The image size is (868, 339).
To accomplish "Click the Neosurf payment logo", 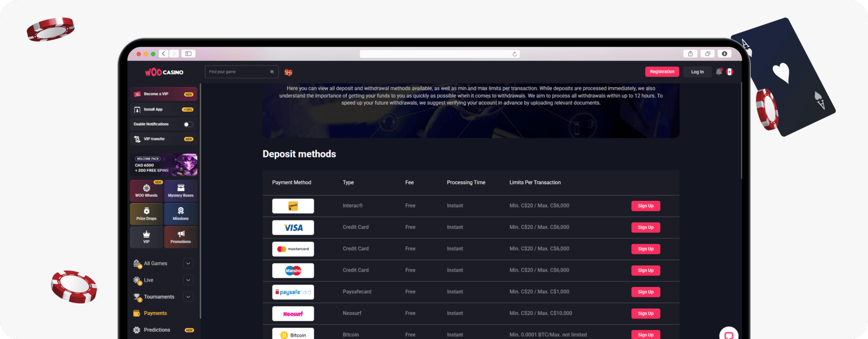I will pyautogui.click(x=293, y=313).
